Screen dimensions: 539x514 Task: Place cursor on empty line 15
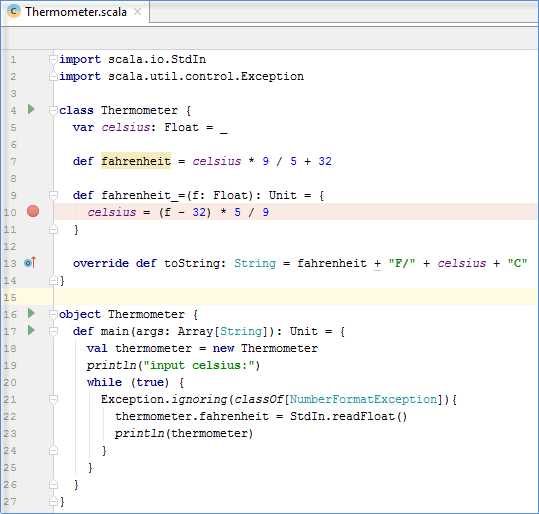click(x=296, y=297)
